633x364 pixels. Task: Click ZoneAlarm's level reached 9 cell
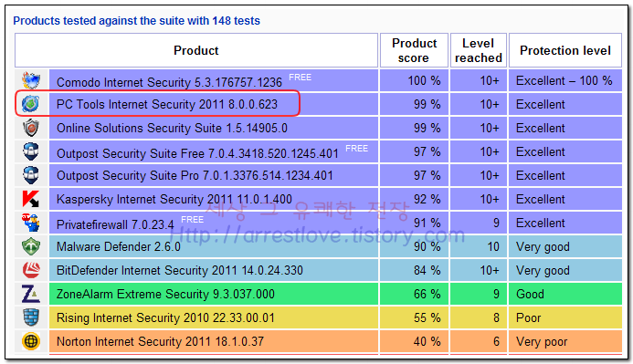479,295
